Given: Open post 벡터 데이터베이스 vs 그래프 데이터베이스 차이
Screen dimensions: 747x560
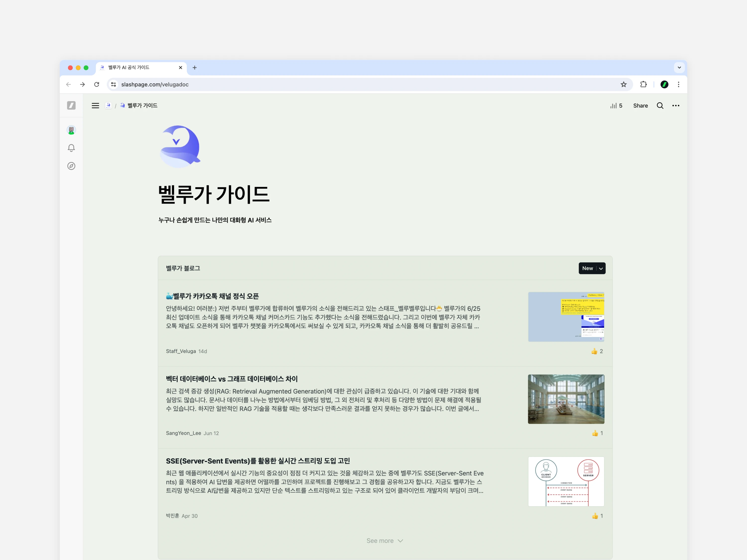Looking at the screenshot, I should 232,379.
